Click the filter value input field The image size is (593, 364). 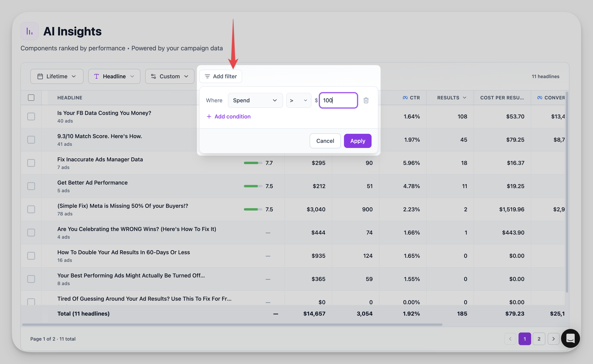point(338,100)
